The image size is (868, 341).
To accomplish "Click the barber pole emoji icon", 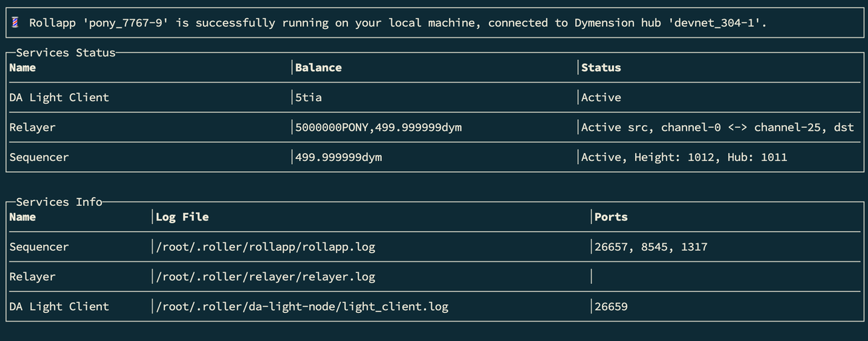I will click(x=16, y=23).
